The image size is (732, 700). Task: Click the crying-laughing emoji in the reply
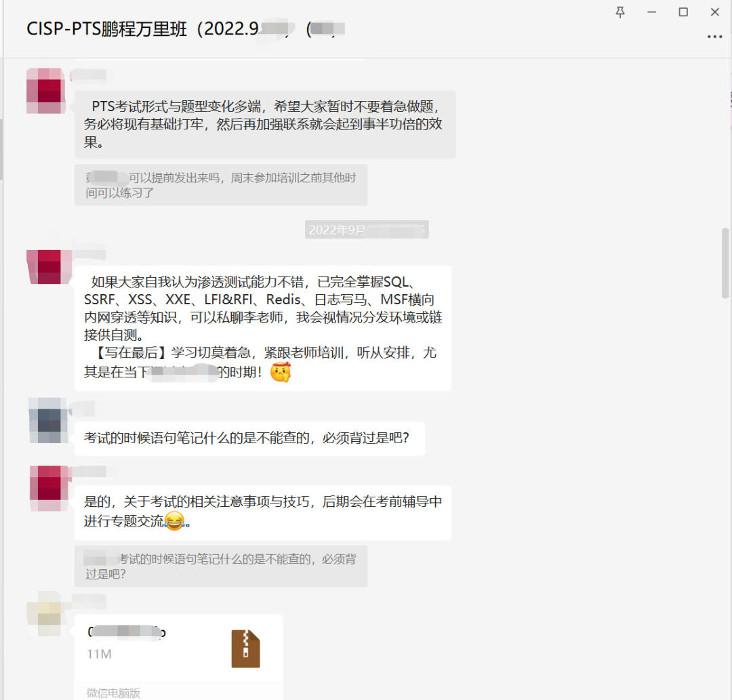(x=175, y=521)
